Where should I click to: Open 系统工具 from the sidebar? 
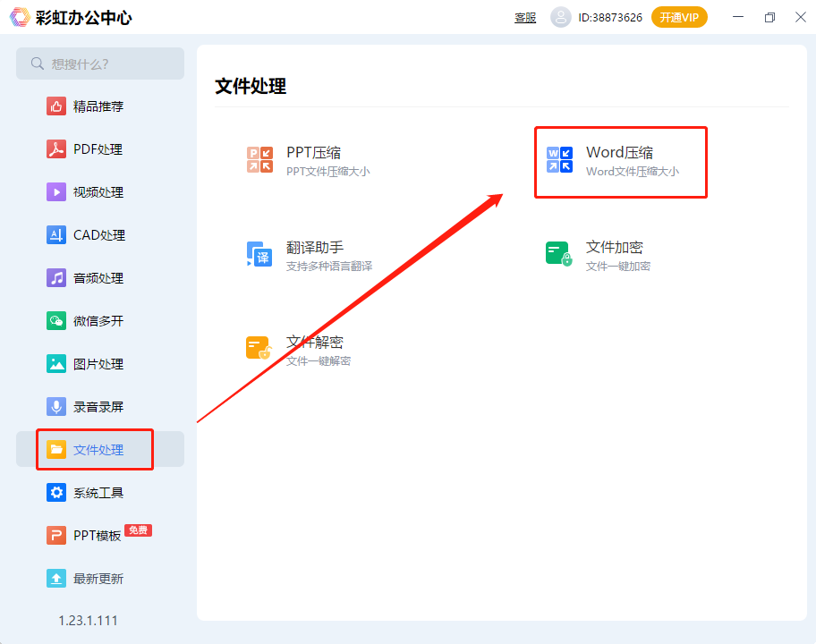click(x=100, y=493)
